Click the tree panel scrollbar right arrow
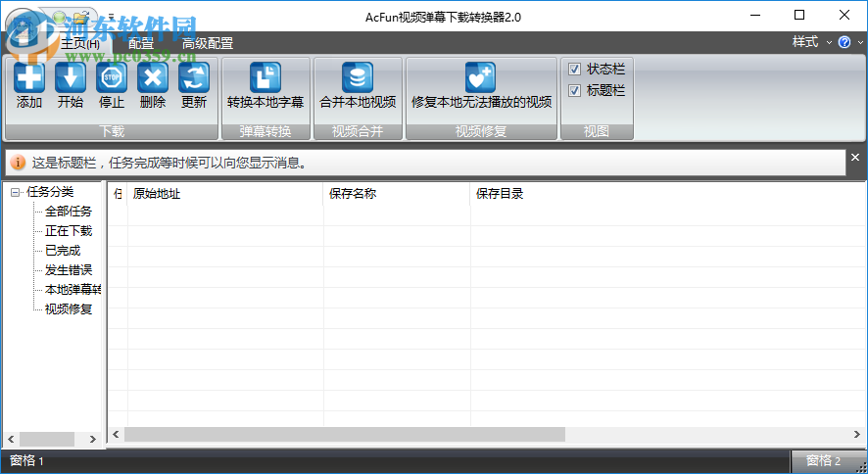 pos(92,439)
